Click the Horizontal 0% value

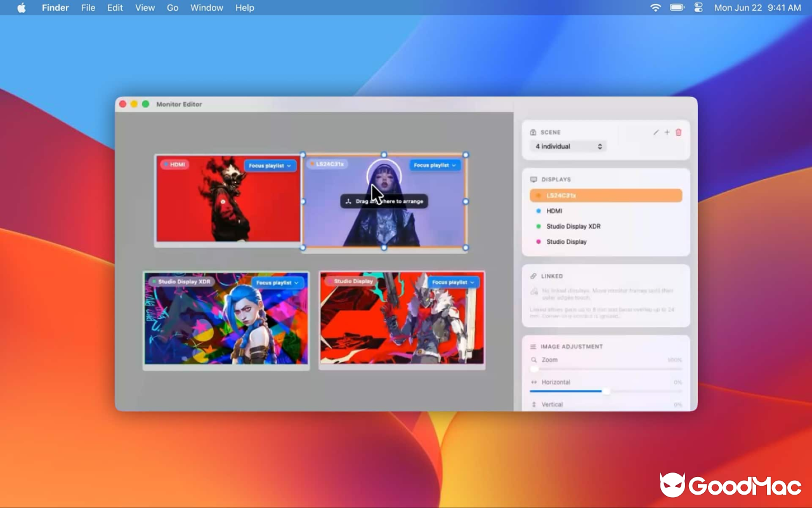[678, 382]
